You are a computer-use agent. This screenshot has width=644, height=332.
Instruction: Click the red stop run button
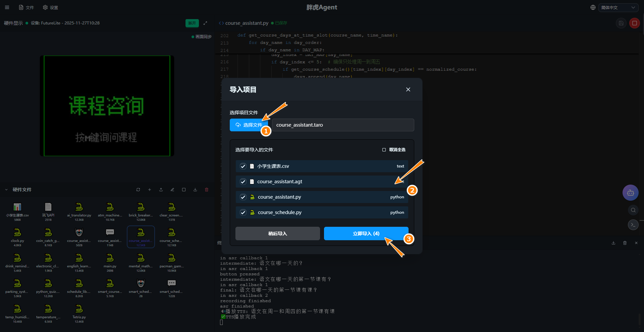pos(634,23)
